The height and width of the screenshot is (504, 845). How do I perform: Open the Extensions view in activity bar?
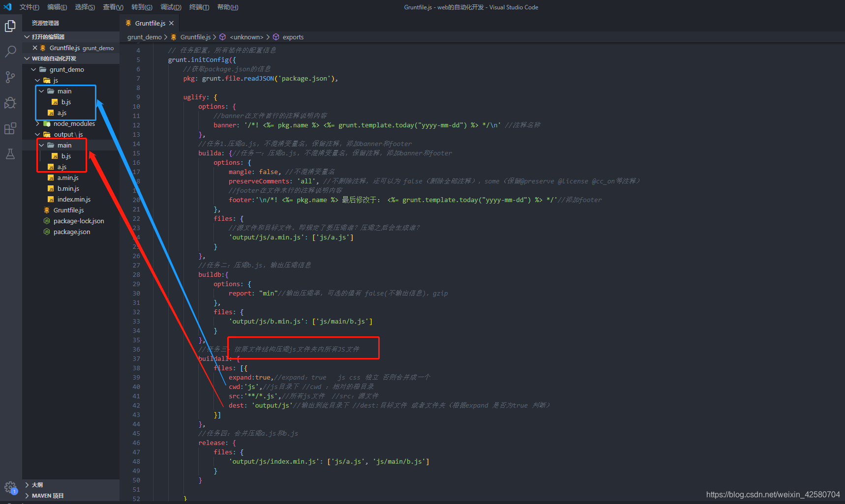[10, 128]
